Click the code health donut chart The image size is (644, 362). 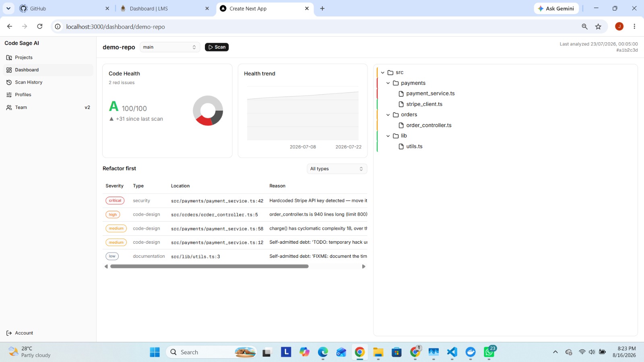[208, 111]
